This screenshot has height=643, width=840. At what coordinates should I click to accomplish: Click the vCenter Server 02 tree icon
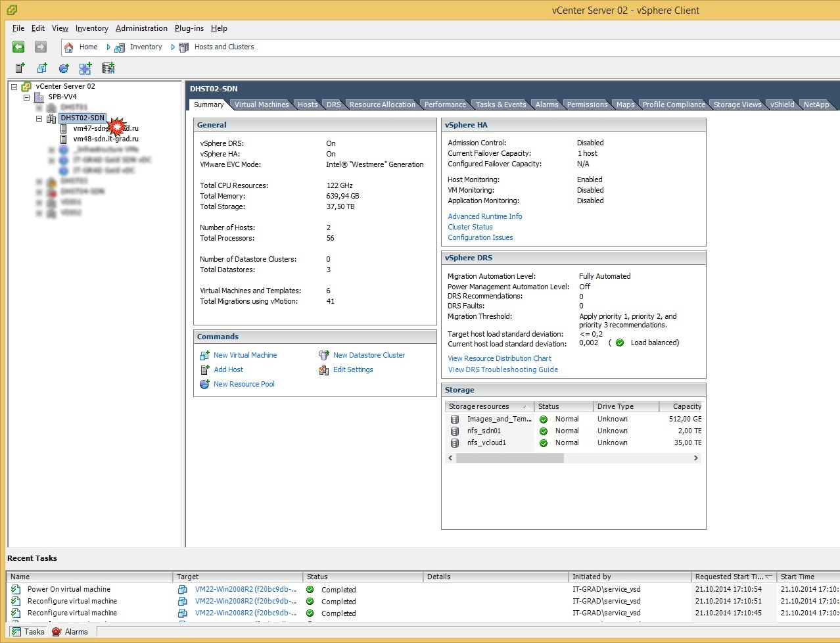point(26,86)
